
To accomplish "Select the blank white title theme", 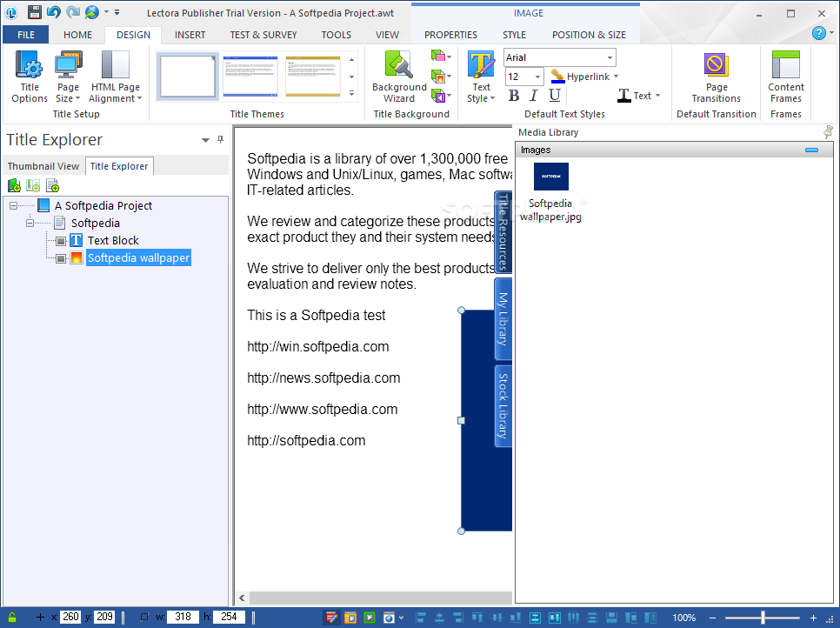I will 188,76.
